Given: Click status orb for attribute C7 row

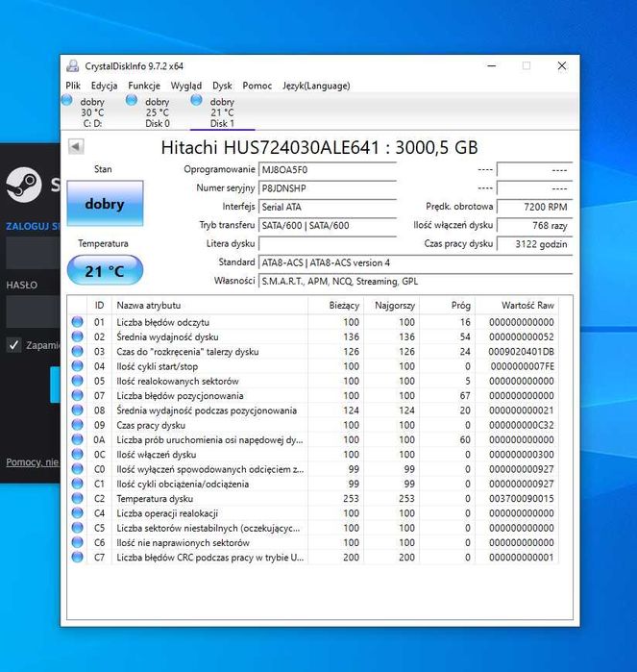Looking at the screenshot, I should (x=78, y=558).
